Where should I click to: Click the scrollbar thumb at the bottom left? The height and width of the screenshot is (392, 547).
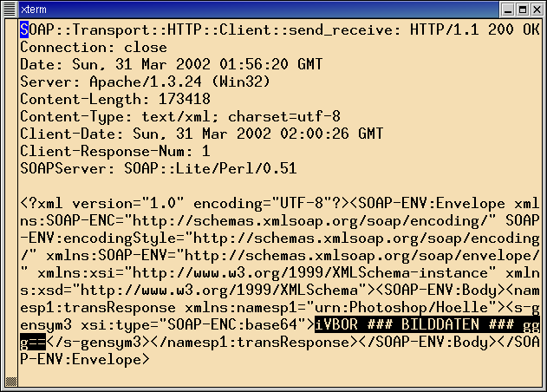[11, 382]
